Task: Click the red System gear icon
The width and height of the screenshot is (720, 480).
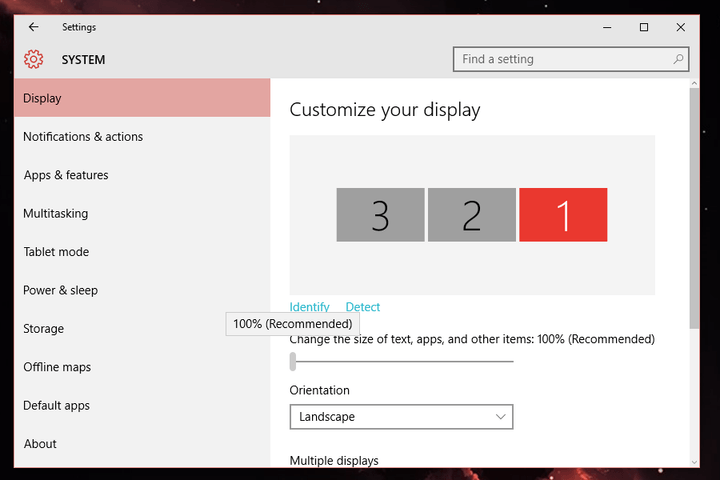Action: click(34, 60)
